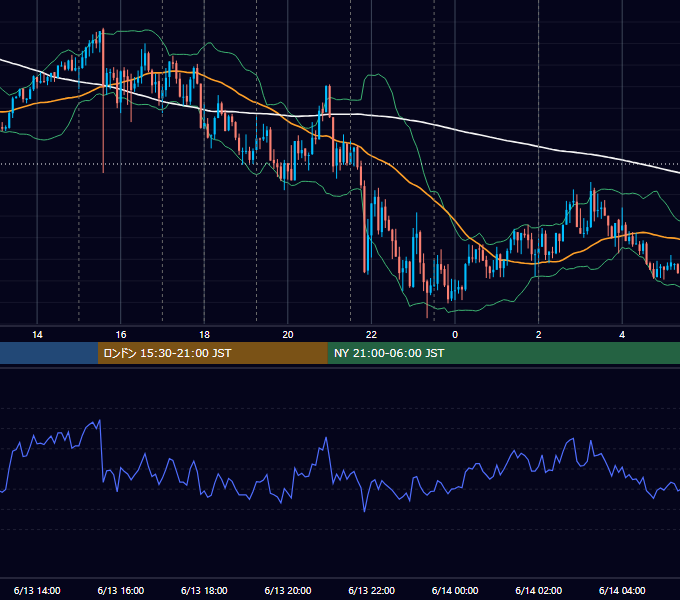Click the 20 hour axis label
Image resolution: width=680 pixels, height=600 pixels.
(x=288, y=335)
